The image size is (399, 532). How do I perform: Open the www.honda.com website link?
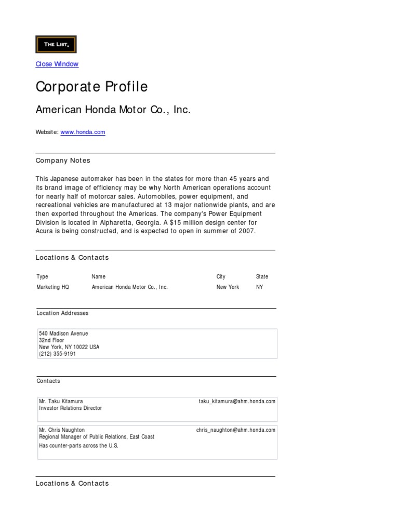(83, 132)
